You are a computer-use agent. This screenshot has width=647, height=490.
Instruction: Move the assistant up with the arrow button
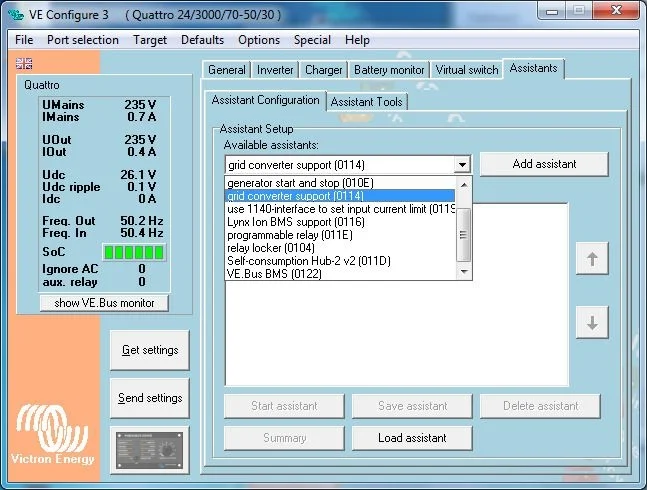tap(592, 259)
